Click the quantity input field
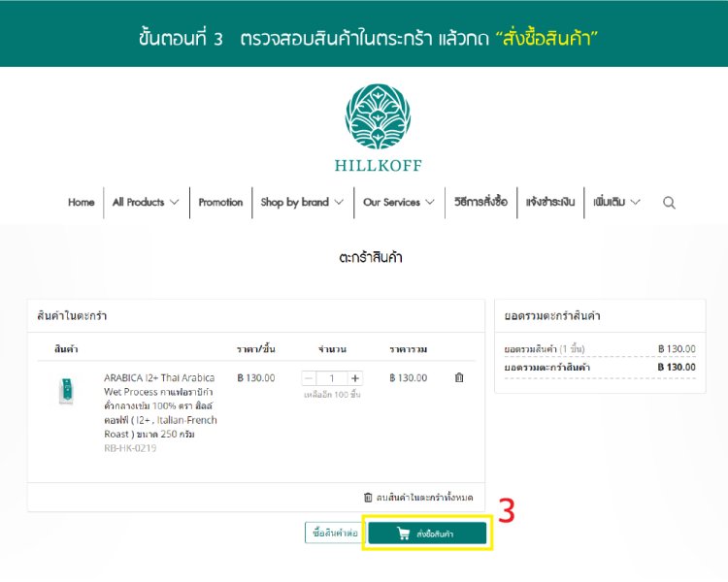 click(x=332, y=378)
